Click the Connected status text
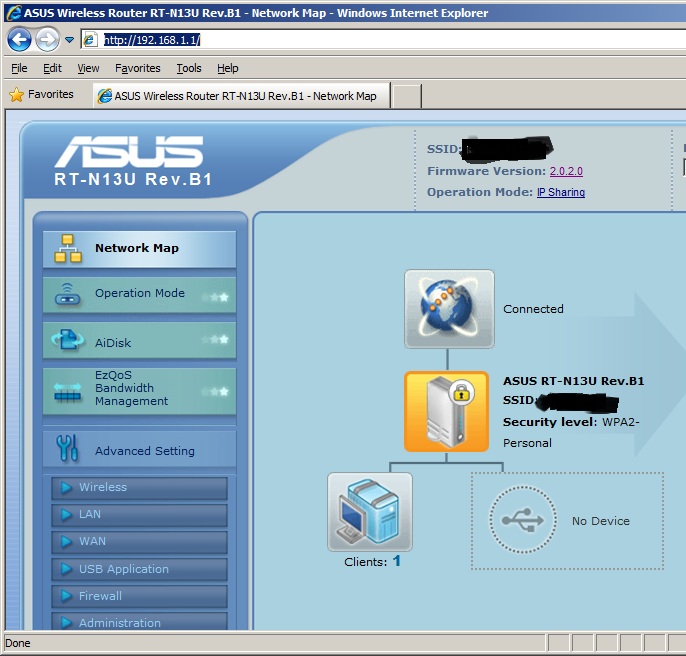 533,309
